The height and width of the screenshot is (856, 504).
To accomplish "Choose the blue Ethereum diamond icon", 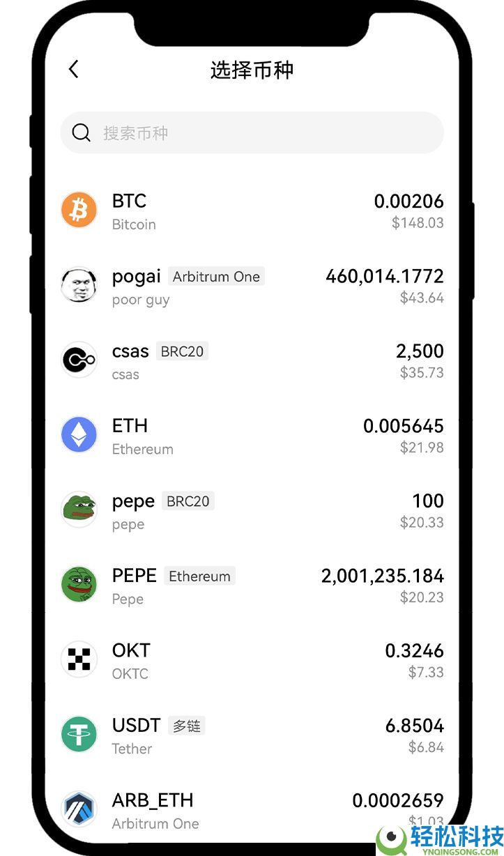I will pyautogui.click(x=79, y=435).
